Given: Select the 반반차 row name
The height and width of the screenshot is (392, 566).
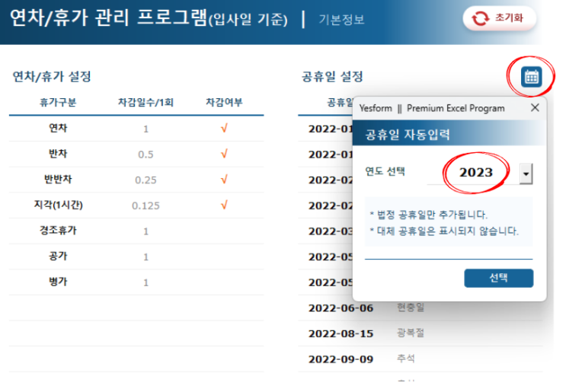Looking at the screenshot, I should pyautogui.click(x=58, y=179).
